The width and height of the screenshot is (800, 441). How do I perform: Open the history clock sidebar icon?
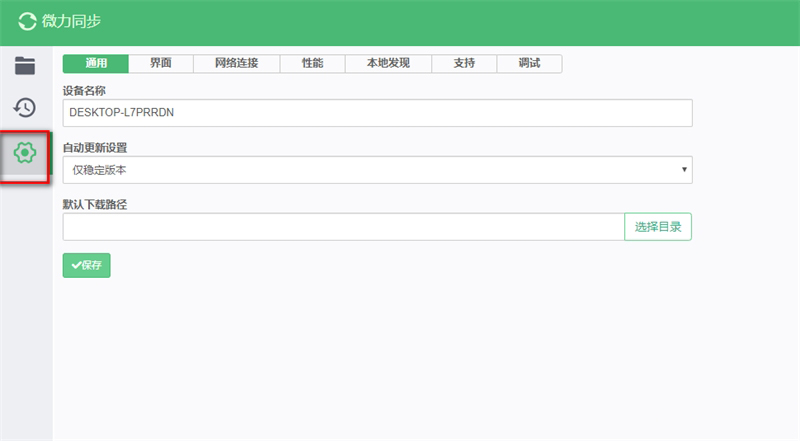[25, 107]
